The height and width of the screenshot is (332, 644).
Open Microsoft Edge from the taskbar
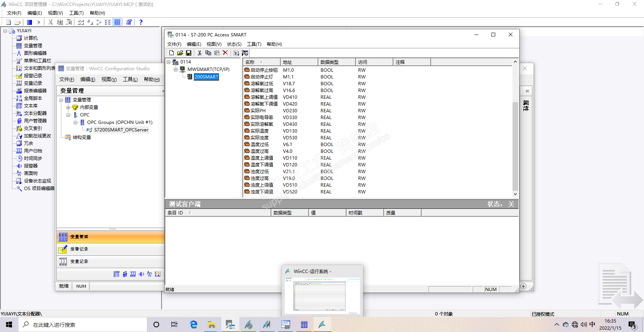click(x=194, y=324)
